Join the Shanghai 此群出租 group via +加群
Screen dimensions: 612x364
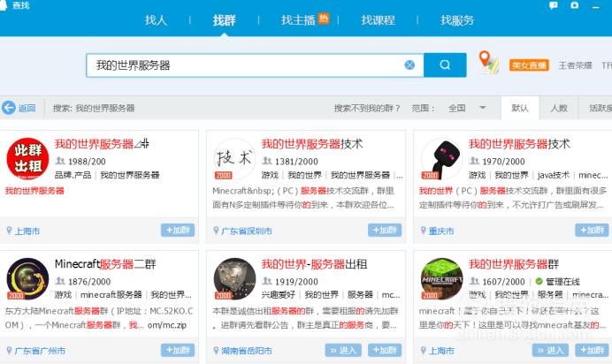[x=178, y=230]
